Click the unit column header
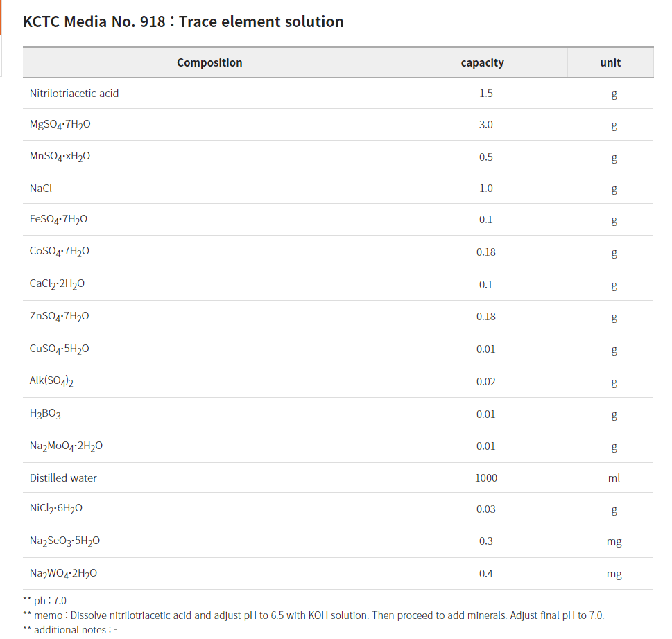Image resolution: width=672 pixels, height=639 pixels. 610,62
